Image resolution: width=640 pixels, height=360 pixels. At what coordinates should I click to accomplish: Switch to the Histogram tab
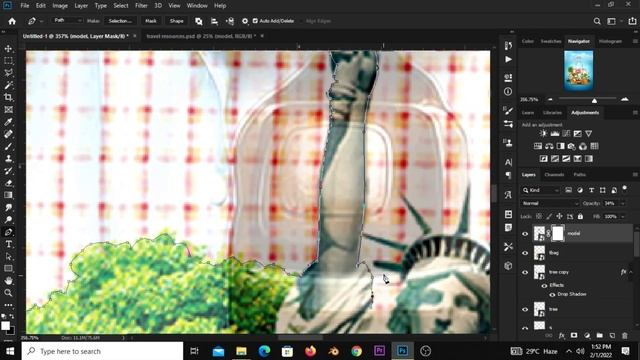point(610,41)
